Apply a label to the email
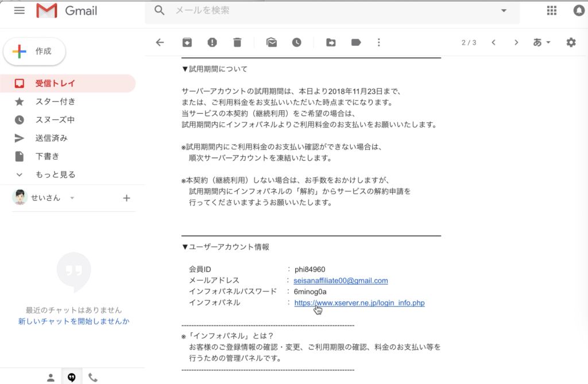This screenshot has height=384, width=588. coord(356,42)
